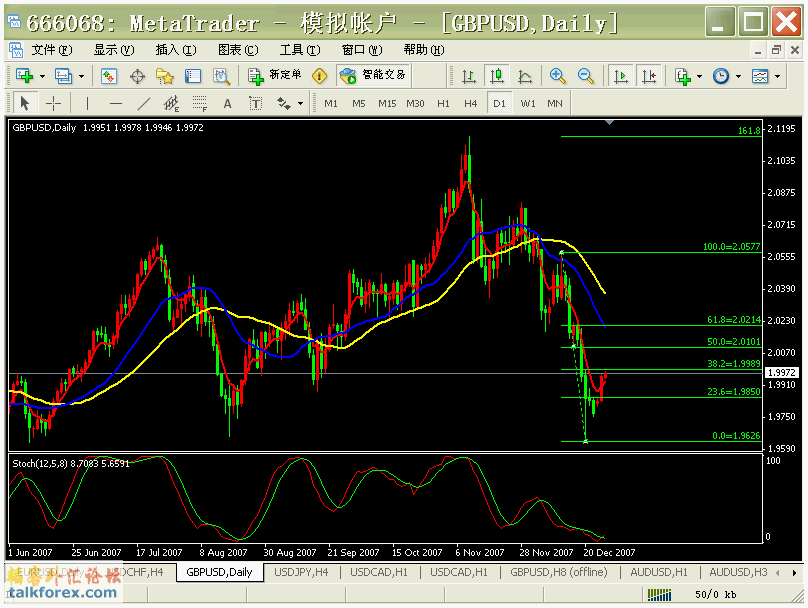Viewport: 808px width, 608px height.
Task: Click the zoom in magnifier icon
Action: [558, 76]
